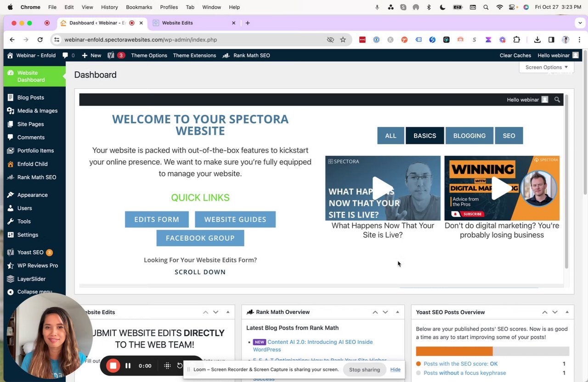Switch to the Website Edits browser tab

point(194,23)
